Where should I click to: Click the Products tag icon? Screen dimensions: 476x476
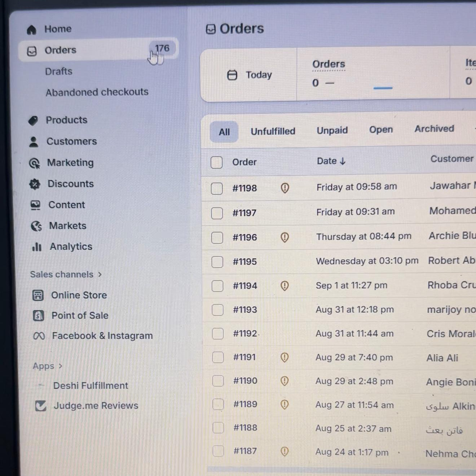(33, 120)
